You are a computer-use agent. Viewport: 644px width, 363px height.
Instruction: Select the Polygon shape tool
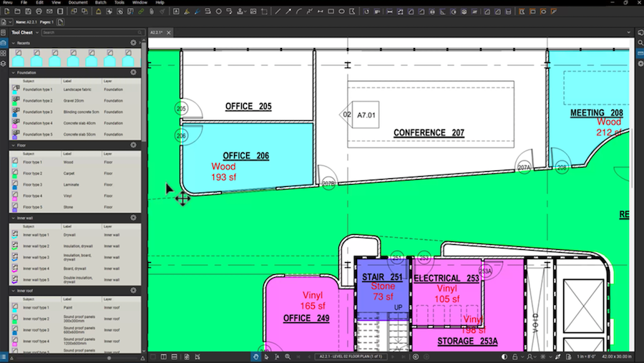pyautogui.click(x=352, y=11)
